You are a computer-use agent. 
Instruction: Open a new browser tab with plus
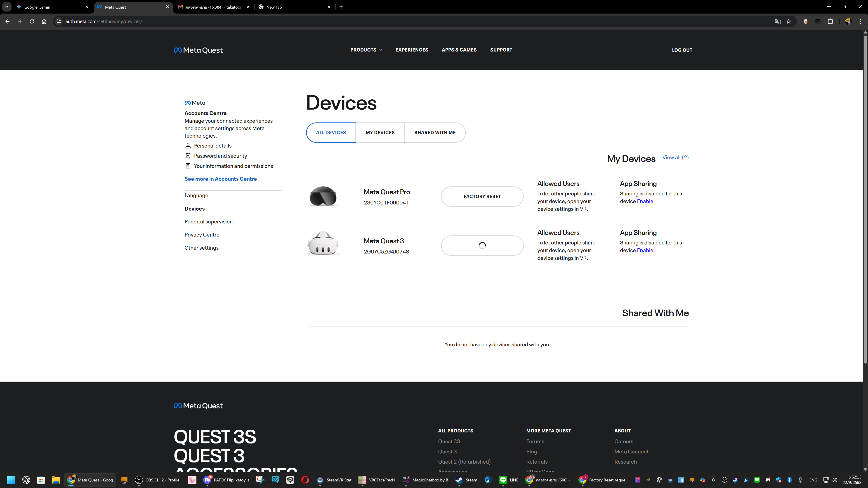(341, 7)
